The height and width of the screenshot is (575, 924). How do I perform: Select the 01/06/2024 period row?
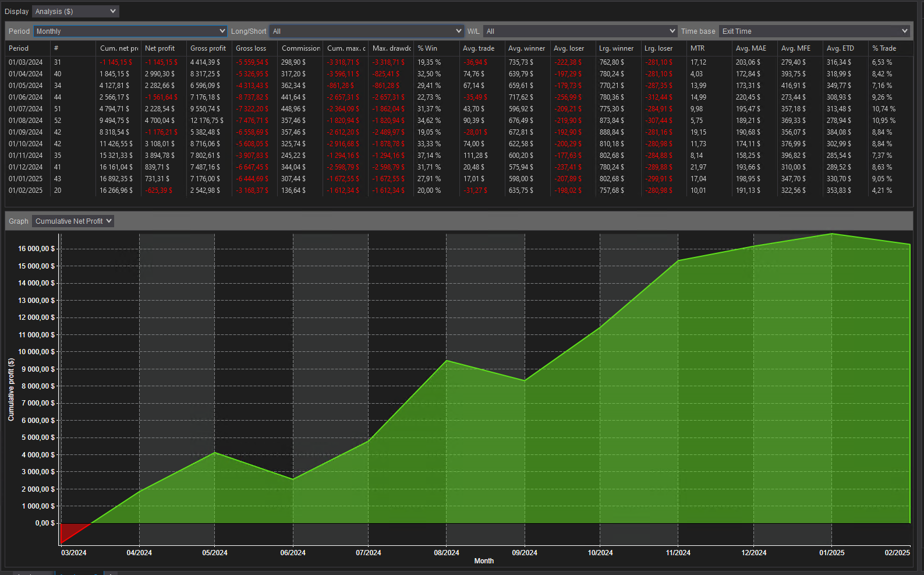click(459, 97)
